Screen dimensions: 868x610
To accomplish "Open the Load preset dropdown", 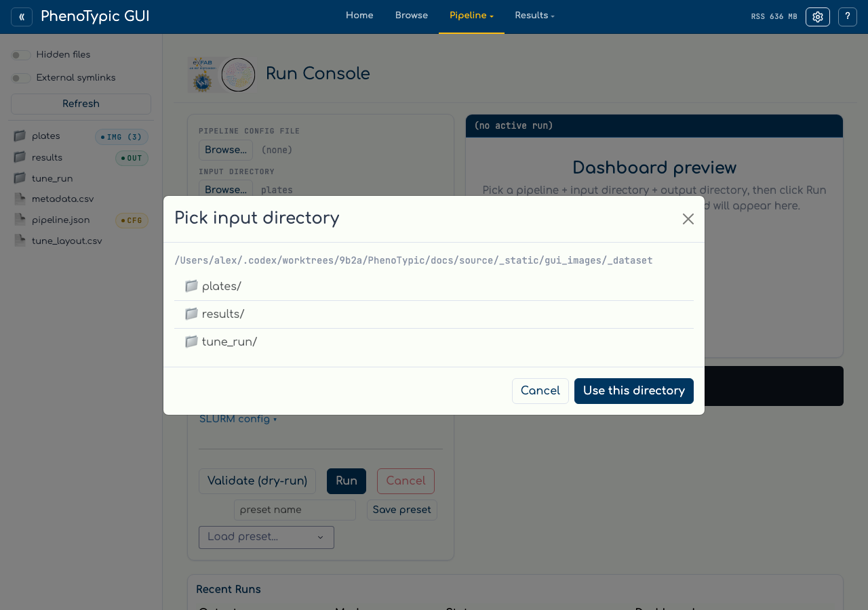I will click(x=267, y=537).
